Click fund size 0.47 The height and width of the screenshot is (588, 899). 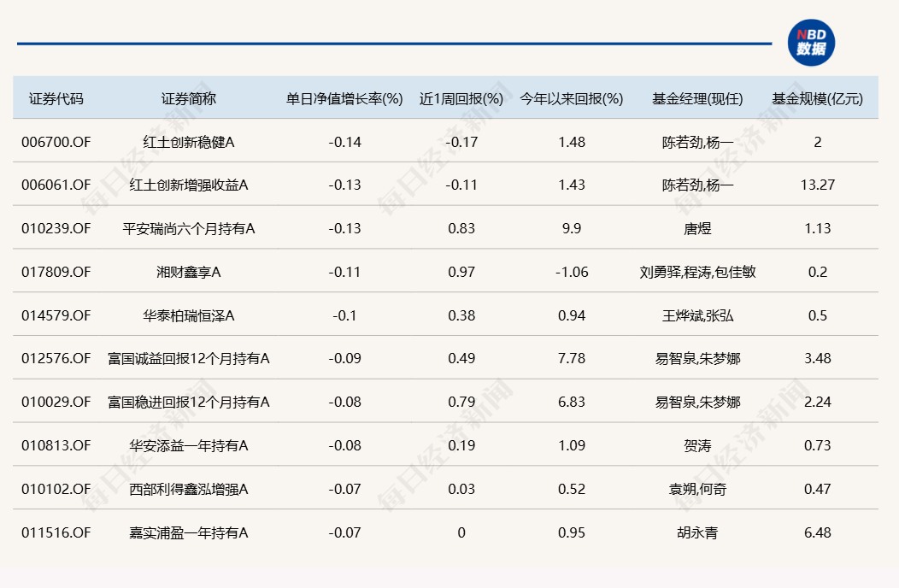pos(818,490)
